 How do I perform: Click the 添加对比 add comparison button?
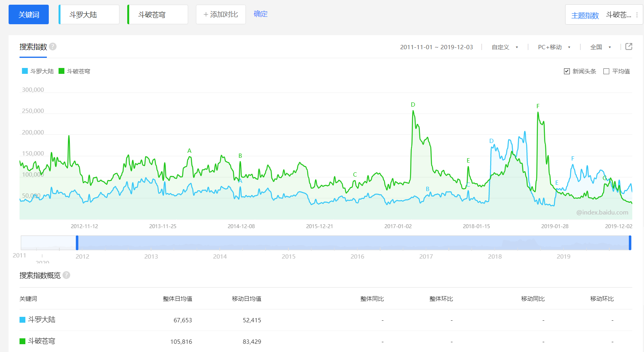pos(221,14)
